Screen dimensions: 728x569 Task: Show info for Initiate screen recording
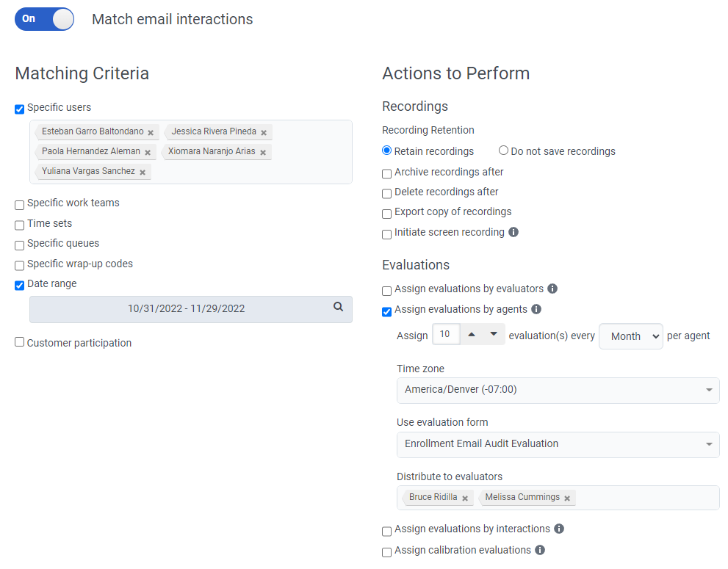[513, 232]
